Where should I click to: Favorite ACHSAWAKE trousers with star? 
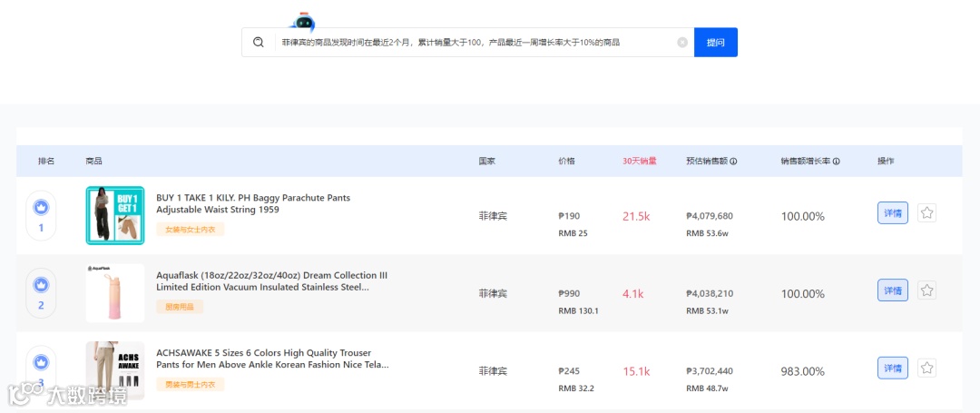coord(926,368)
